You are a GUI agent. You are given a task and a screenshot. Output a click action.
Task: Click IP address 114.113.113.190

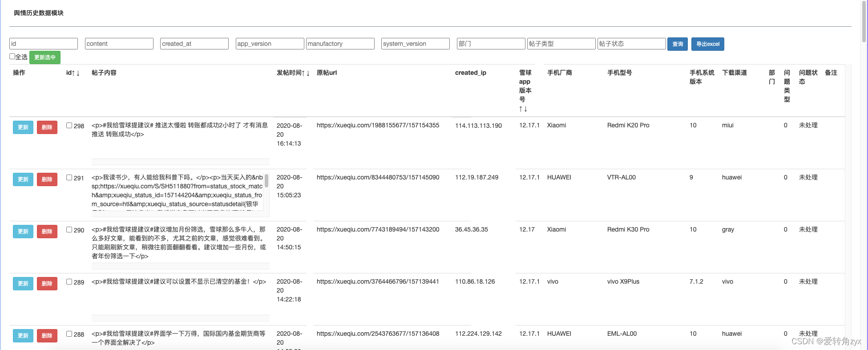coord(478,126)
